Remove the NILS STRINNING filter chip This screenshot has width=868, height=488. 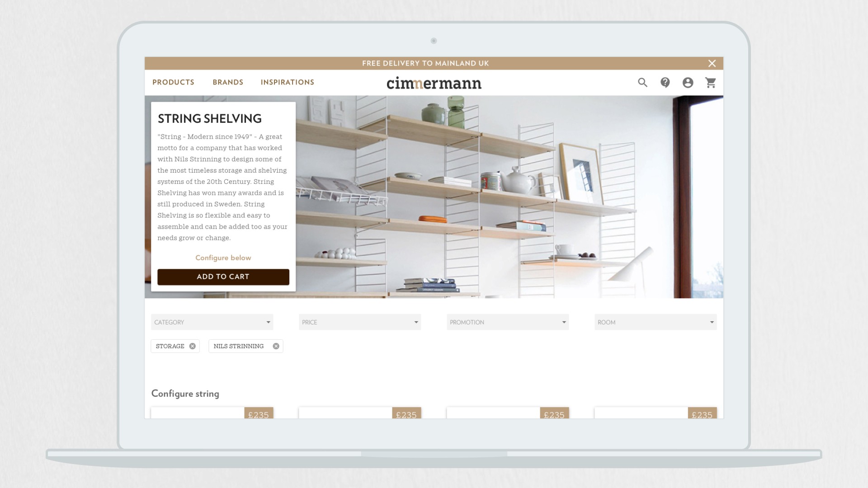tap(276, 346)
